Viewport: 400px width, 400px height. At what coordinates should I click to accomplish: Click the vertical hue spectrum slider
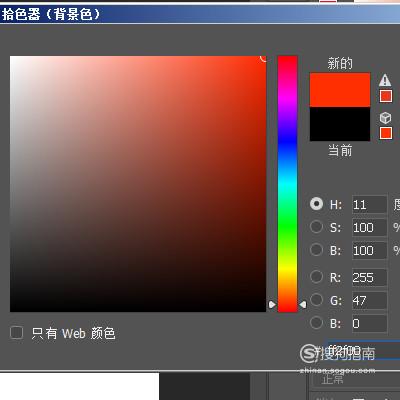pyautogui.click(x=287, y=184)
